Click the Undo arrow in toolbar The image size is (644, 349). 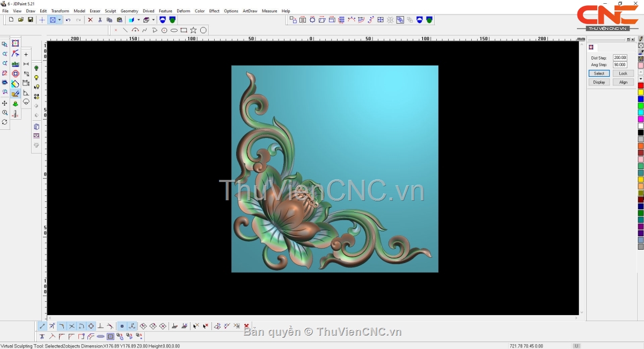pos(68,20)
